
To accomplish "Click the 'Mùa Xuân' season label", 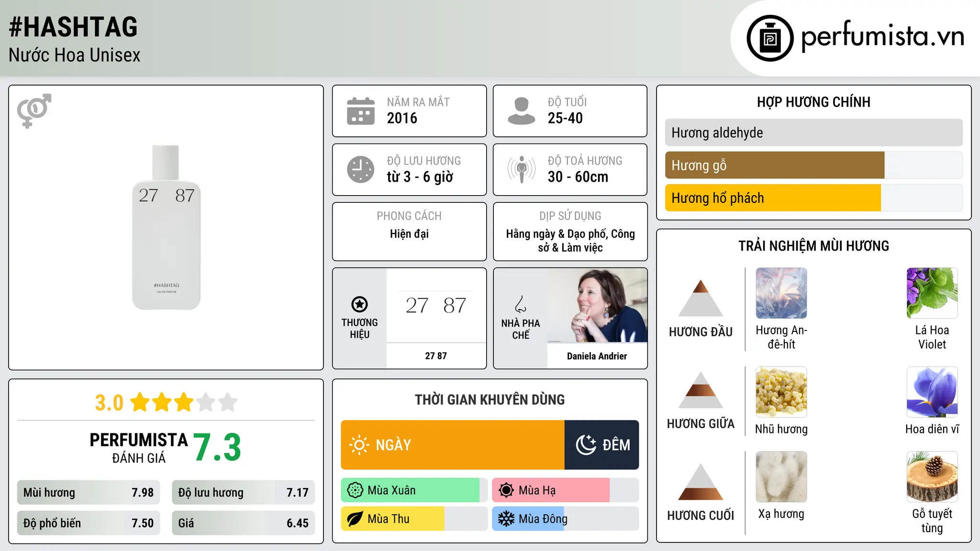I will click(x=391, y=490).
